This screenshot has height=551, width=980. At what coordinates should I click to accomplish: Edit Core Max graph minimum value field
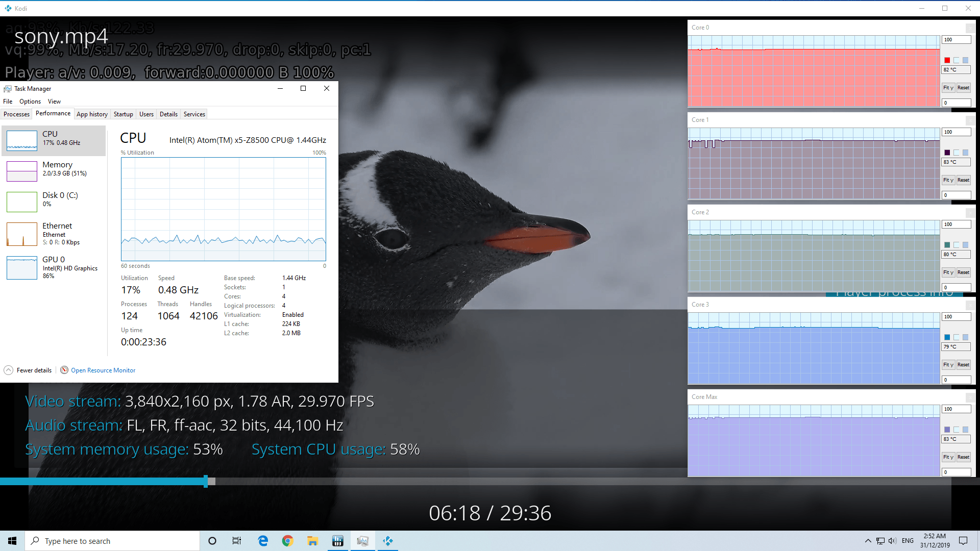956,472
